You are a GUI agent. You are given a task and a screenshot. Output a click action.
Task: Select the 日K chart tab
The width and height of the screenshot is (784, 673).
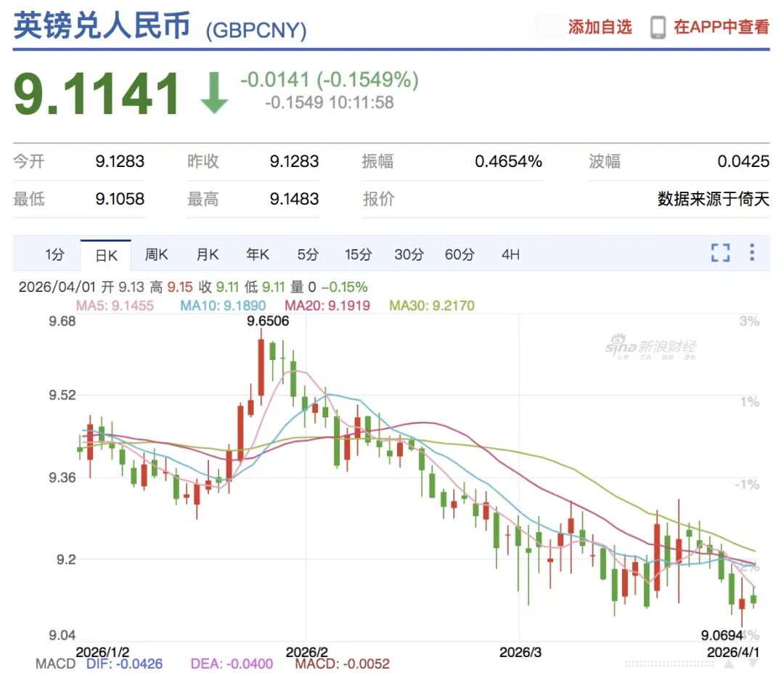(x=106, y=256)
